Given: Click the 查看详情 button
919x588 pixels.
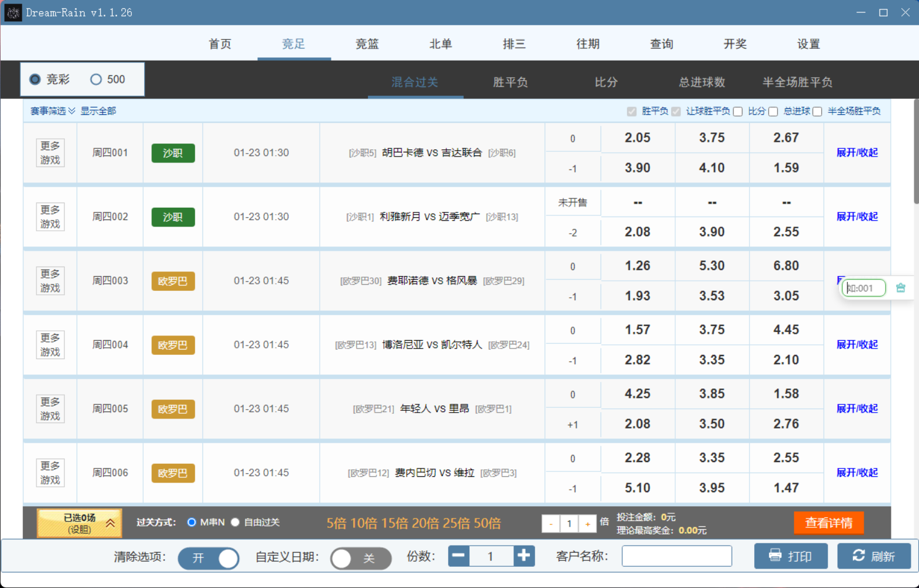Looking at the screenshot, I should [x=828, y=523].
